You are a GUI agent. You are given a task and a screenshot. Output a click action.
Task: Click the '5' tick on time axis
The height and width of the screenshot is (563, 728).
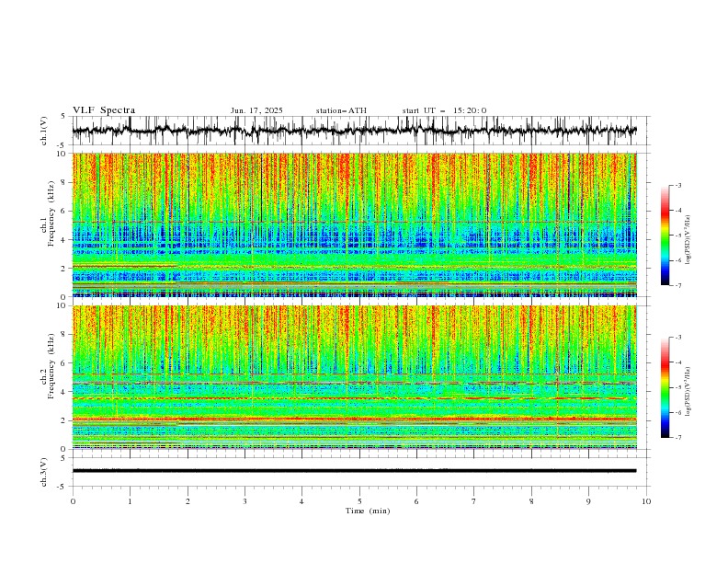(359, 501)
